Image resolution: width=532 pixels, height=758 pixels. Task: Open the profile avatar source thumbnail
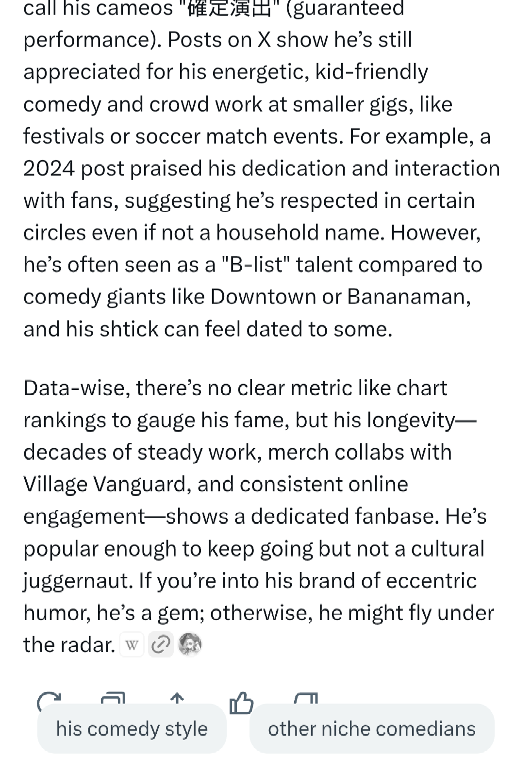[190, 645]
